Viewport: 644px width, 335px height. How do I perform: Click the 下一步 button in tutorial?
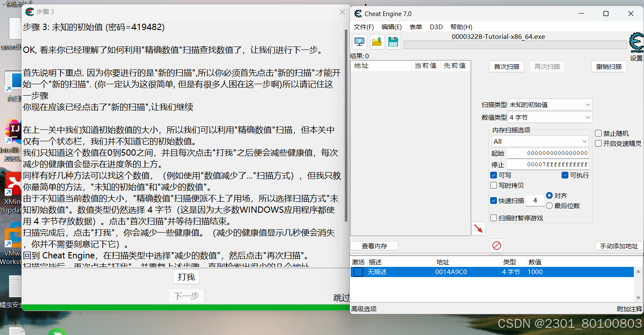pyautogui.click(x=186, y=296)
